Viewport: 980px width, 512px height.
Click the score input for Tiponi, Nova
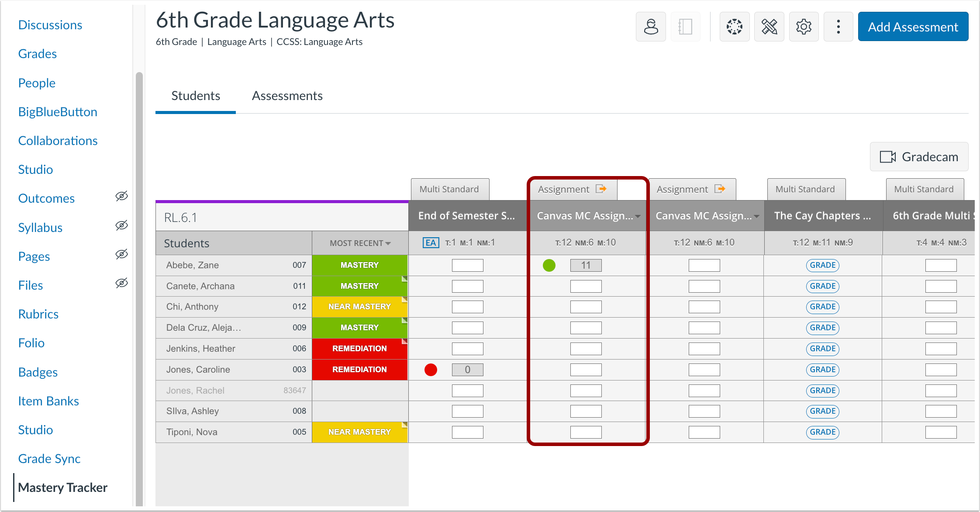click(x=586, y=432)
